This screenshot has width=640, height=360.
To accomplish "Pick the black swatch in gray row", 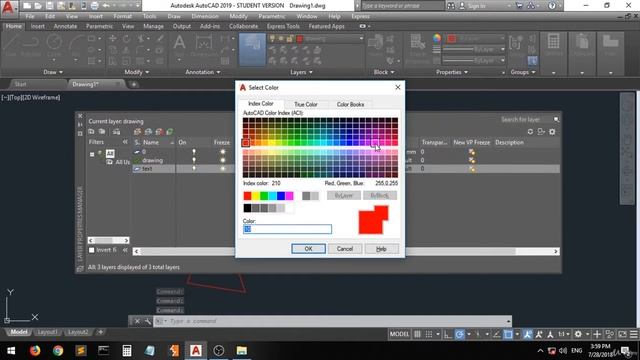I will click(x=247, y=208).
